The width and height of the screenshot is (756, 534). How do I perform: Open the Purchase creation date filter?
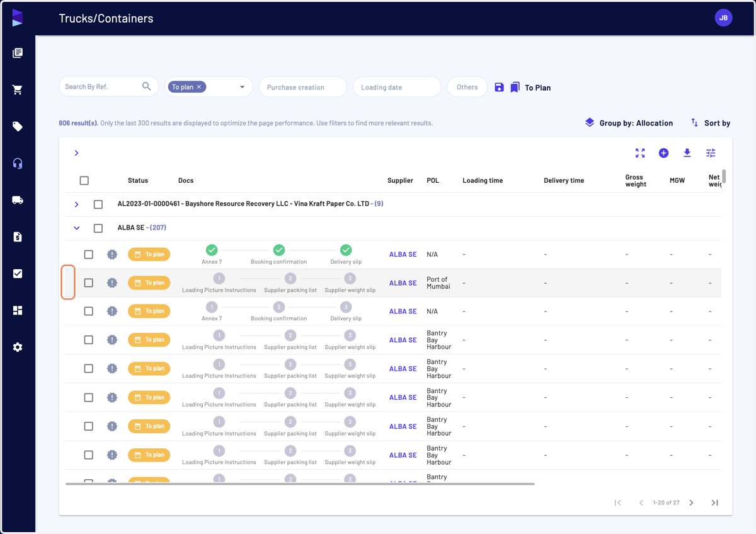coord(303,87)
